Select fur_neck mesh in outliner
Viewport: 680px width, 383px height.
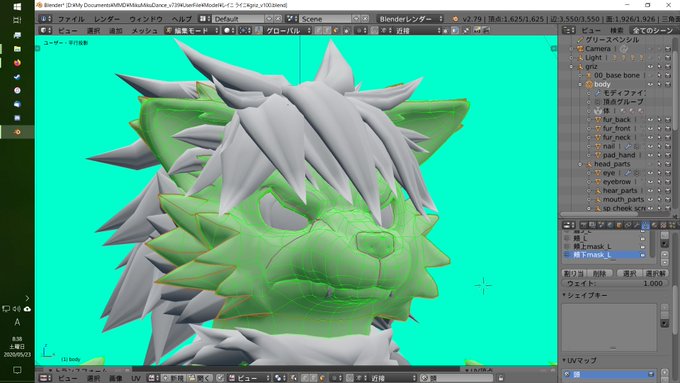point(616,137)
